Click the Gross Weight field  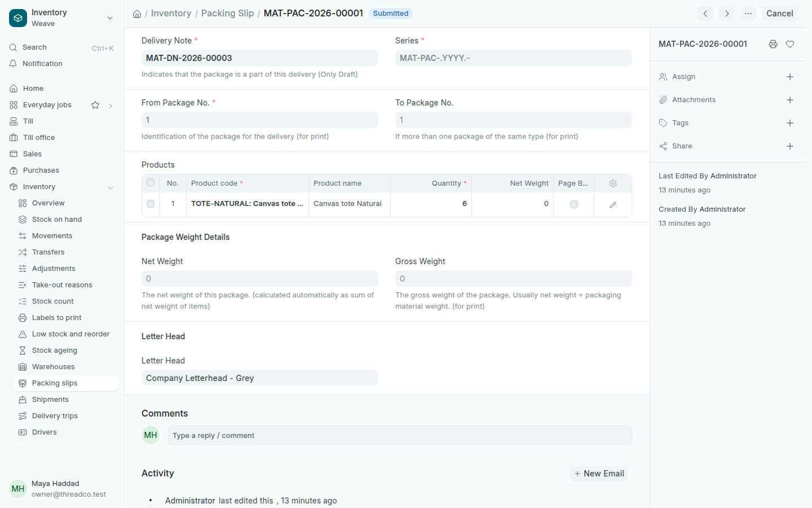click(514, 279)
